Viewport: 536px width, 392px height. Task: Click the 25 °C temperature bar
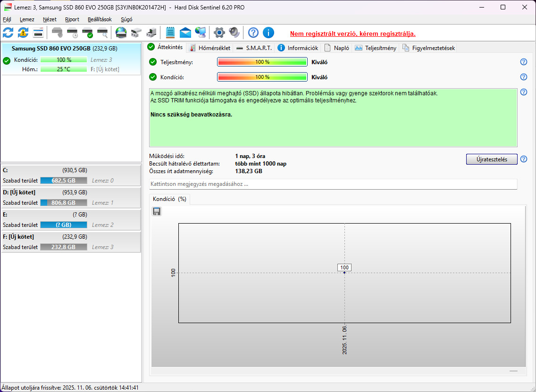pyautogui.click(x=64, y=69)
